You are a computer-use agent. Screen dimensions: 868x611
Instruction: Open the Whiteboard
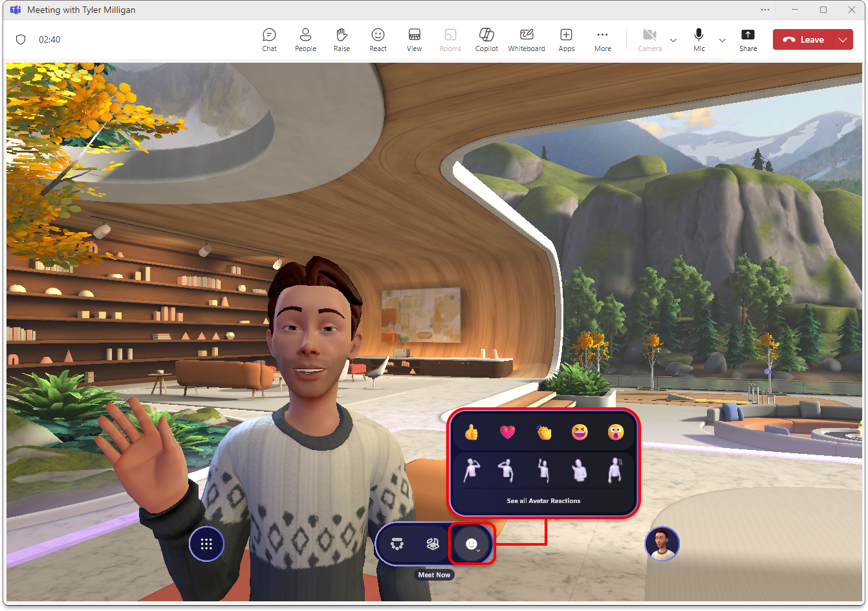point(526,39)
